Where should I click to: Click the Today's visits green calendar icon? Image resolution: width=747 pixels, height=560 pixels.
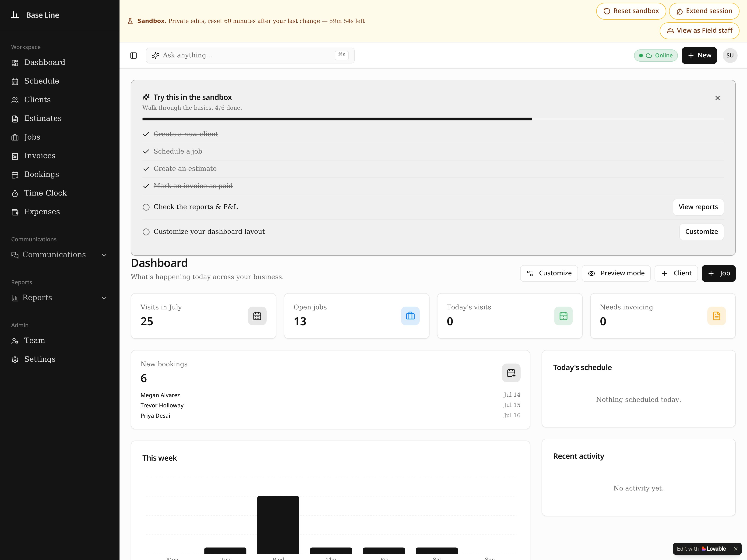(563, 316)
